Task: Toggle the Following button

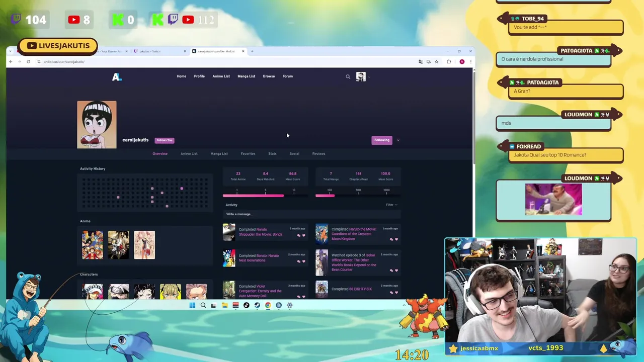Action: 381,140
